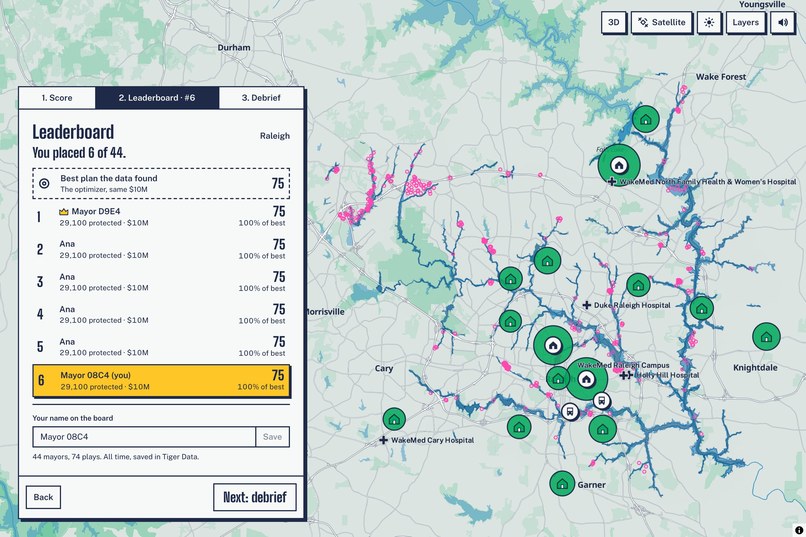Image resolution: width=806 pixels, height=537 pixels.
Task: Select the rank 1 Mayor D9E4 entry
Action: tap(161, 216)
